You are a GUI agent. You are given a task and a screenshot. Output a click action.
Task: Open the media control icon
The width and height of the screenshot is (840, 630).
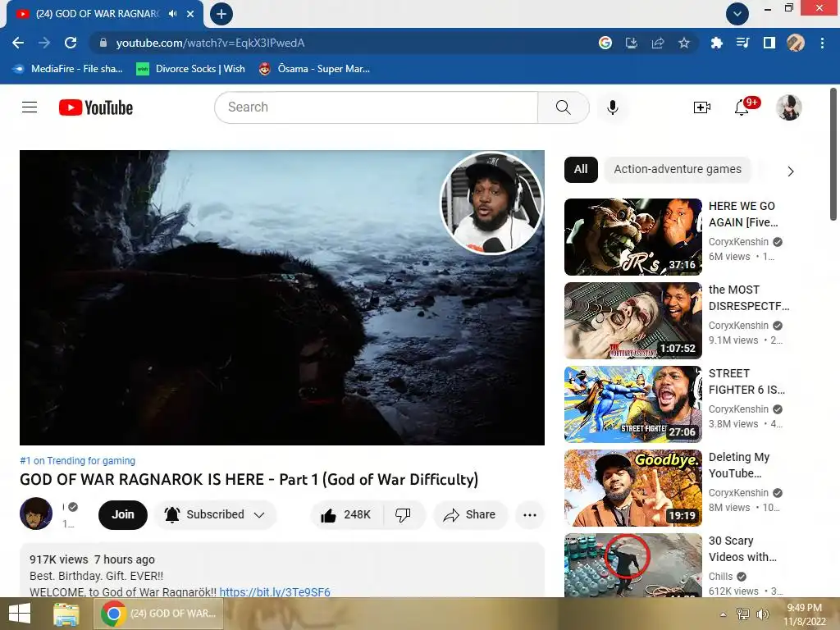coord(742,43)
